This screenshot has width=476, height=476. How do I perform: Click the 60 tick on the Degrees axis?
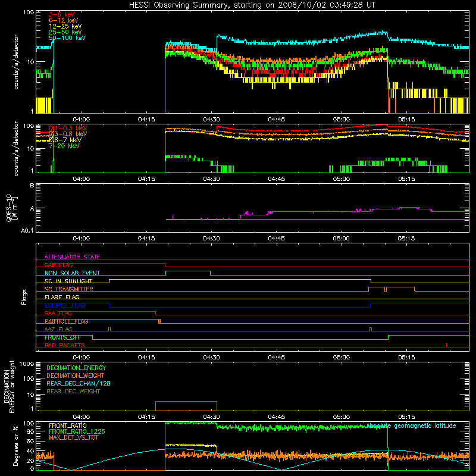30,441
